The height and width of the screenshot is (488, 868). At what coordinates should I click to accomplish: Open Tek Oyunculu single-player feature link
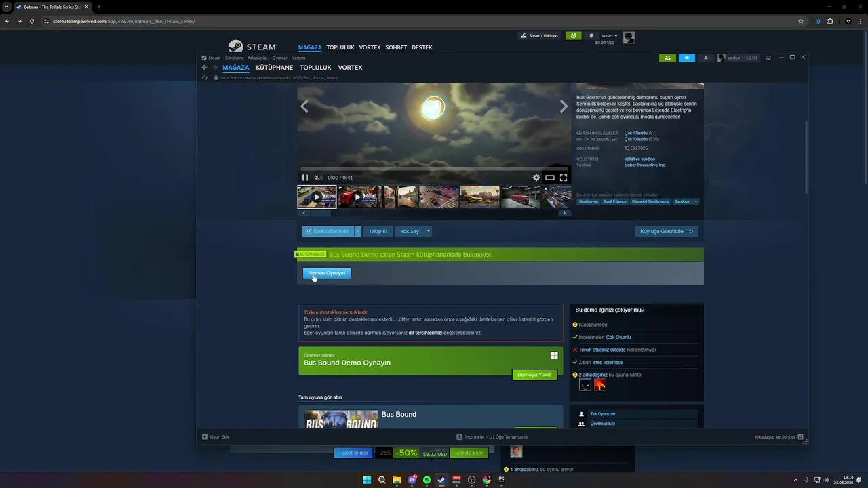tap(603, 414)
